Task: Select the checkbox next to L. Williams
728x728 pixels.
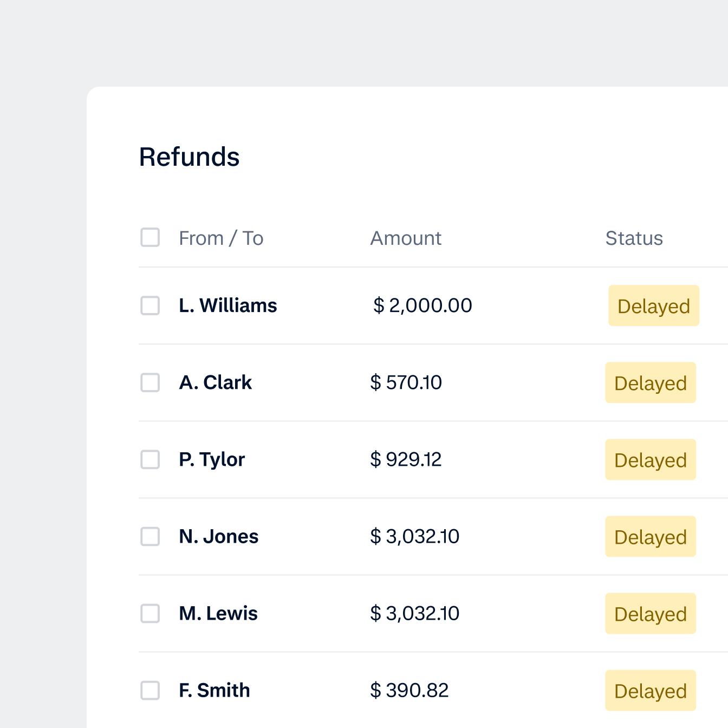Action: [x=149, y=305]
